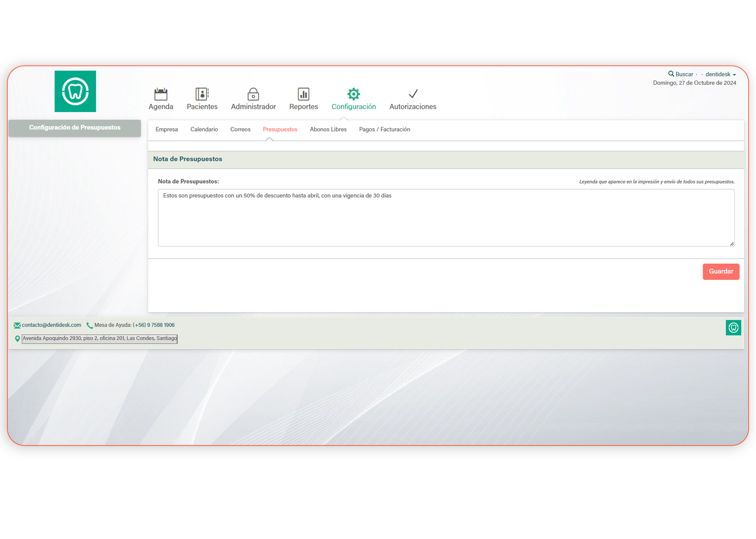Click the Agenda calendar icon in the main window
Viewport: 756px width, 539px height.
point(161,94)
